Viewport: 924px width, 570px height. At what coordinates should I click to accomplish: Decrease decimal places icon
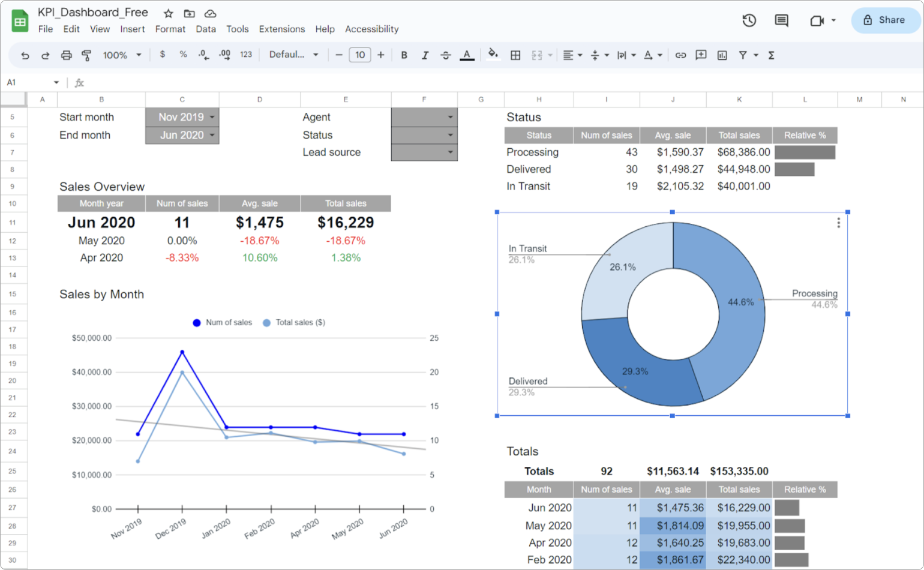[203, 55]
